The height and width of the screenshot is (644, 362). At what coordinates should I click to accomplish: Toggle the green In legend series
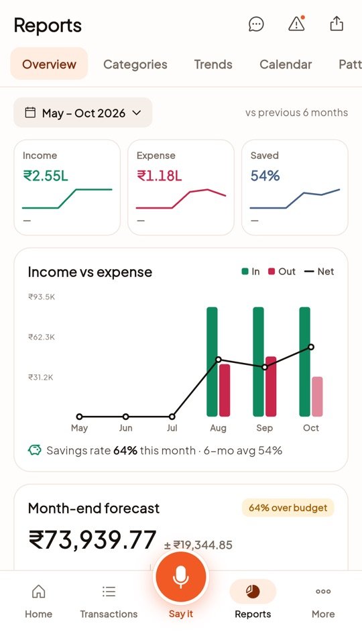point(250,272)
